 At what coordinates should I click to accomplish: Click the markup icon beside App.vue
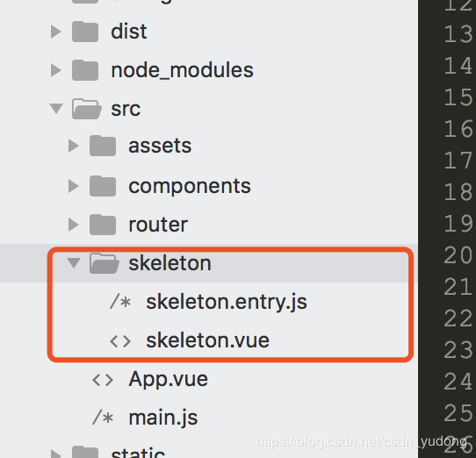(103, 380)
